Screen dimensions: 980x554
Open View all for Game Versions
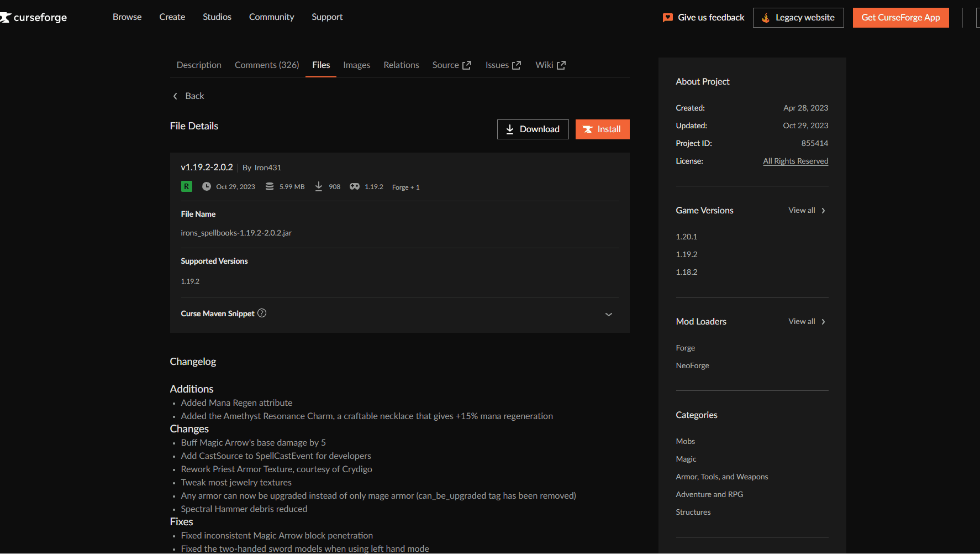(x=807, y=210)
